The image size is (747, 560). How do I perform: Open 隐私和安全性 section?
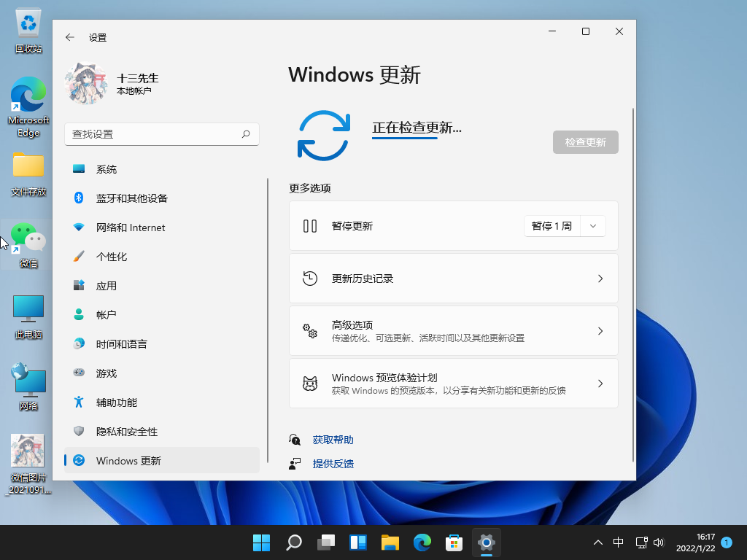pyautogui.click(x=127, y=432)
